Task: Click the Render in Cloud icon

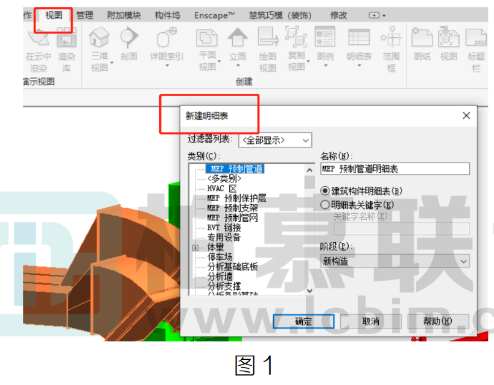Action: pyautogui.click(x=38, y=37)
